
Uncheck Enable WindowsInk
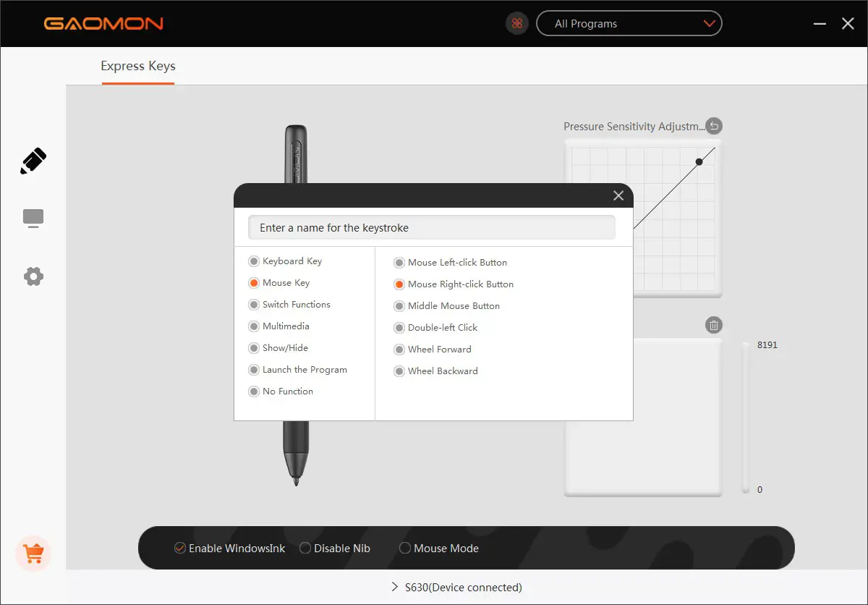coord(179,548)
